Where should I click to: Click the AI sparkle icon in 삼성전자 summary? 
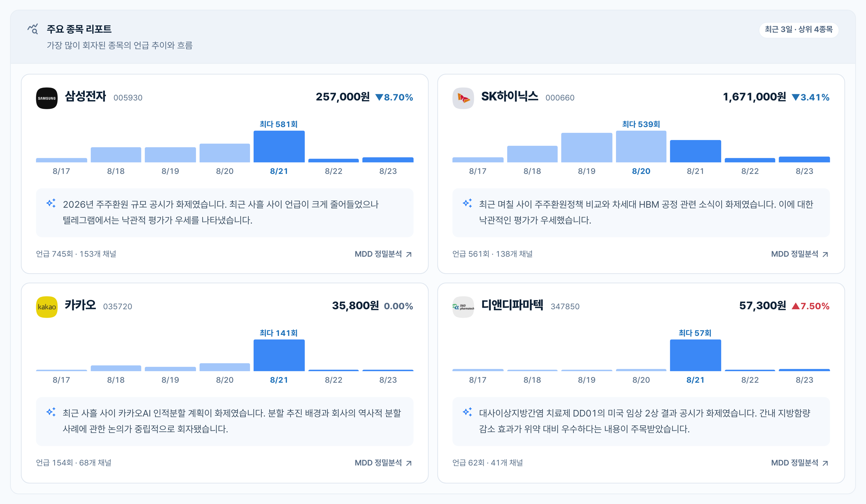coord(51,203)
